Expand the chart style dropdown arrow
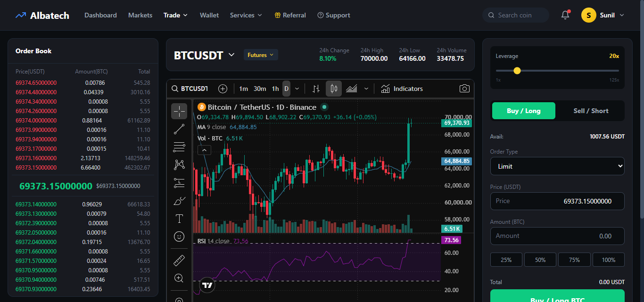Image resolution: width=644 pixels, height=302 pixels. (366, 89)
